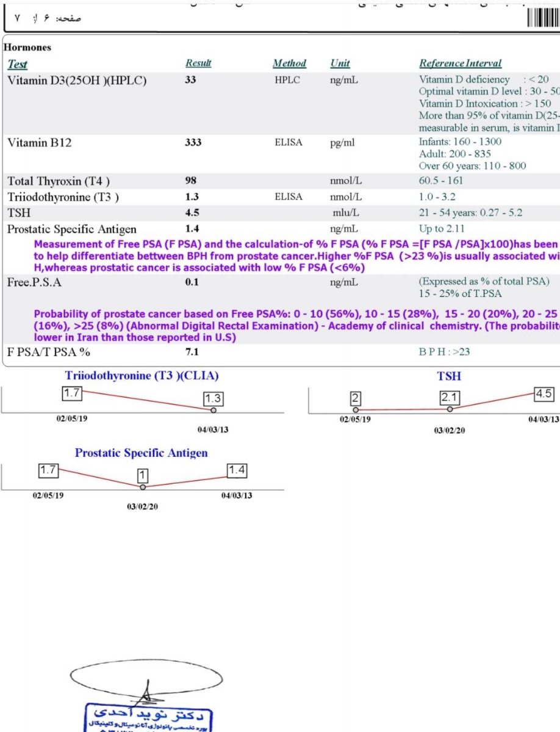Select the Prostatic Specific Antigen row label
Viewport: 560px width, 732px height.
pyautogui.click(x=72, y=229)
